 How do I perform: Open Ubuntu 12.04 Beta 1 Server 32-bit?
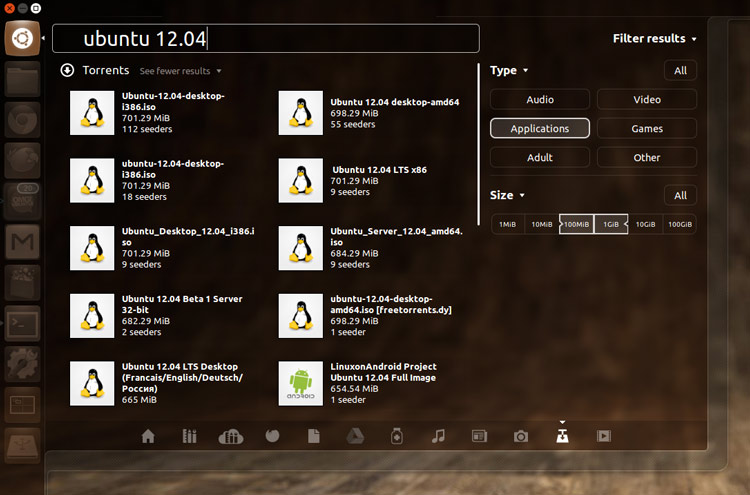[x=163, y=316]
